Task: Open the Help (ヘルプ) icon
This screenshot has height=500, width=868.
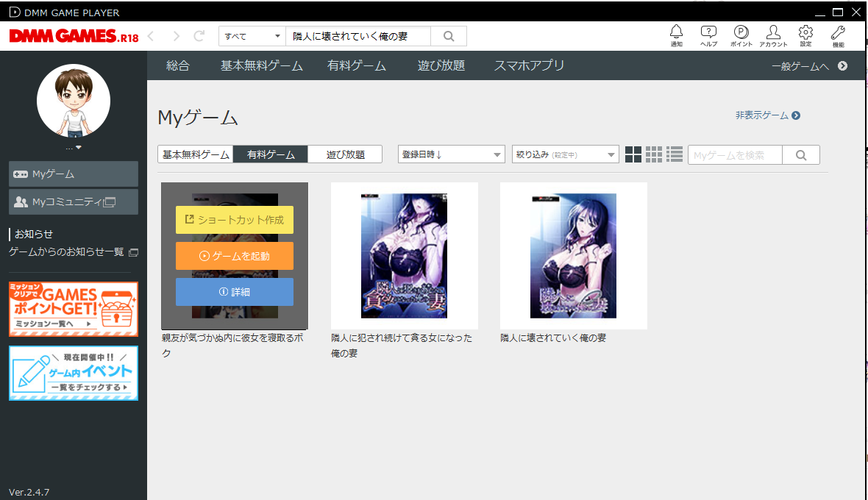Action: click(708, 35)
